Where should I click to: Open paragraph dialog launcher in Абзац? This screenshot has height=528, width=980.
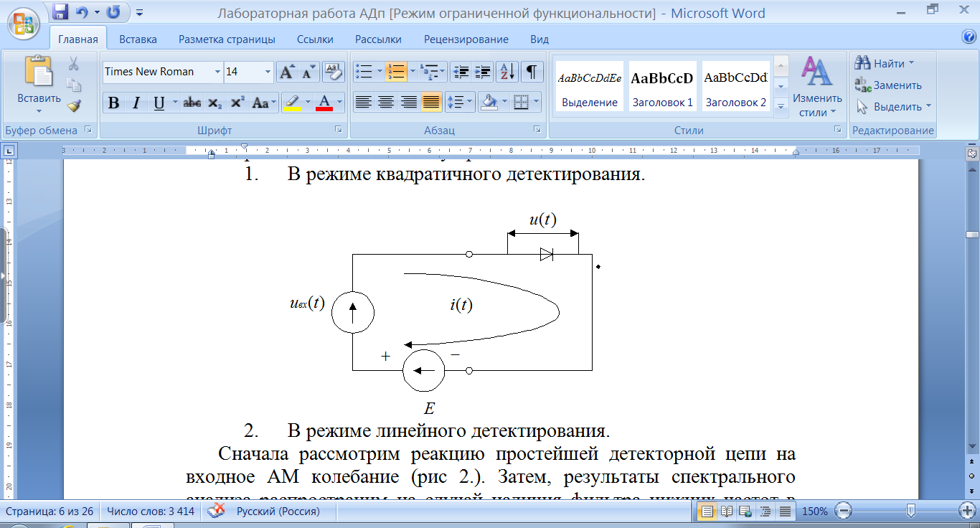click(x=537, y=130)
